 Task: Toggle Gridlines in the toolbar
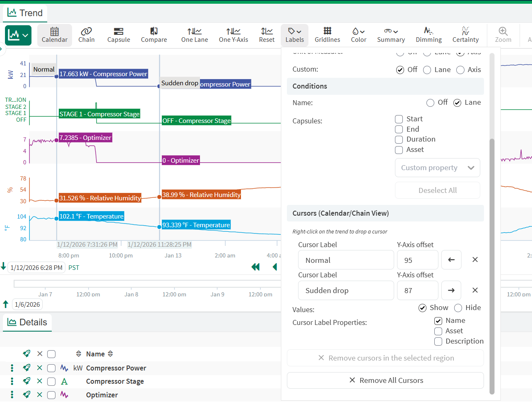click(327, 35)
